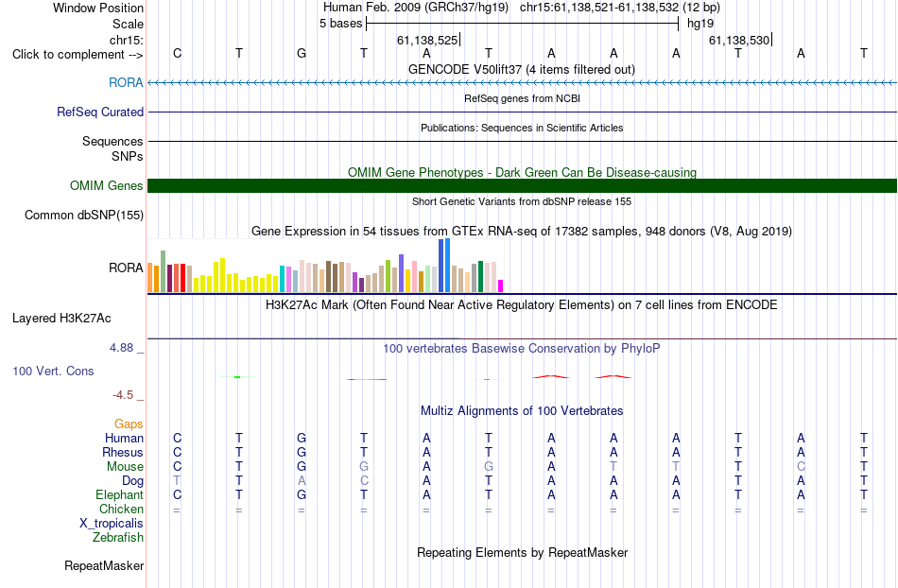
Task: Click the G base in the Elephant alignment row
Action: click(x=302, y=494)
